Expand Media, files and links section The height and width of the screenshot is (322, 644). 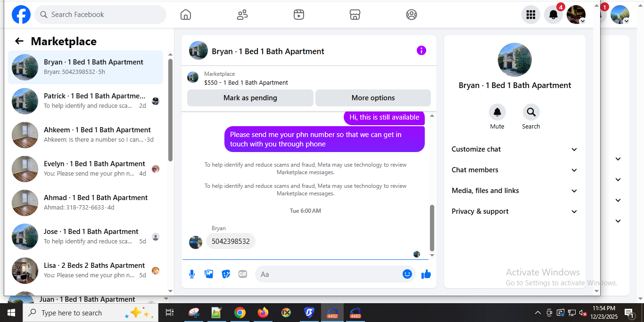(514, 191)
